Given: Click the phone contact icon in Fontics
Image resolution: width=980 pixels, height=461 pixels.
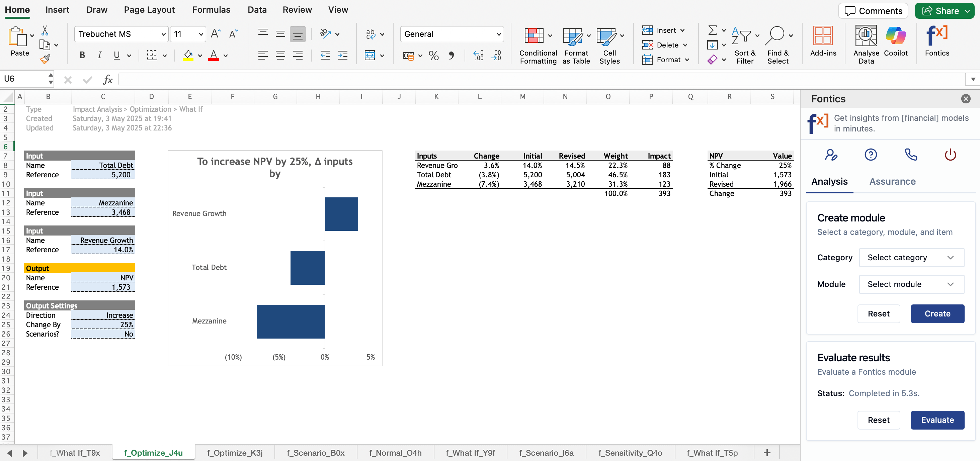Looking at the screenshot, I should click(910, 155).
